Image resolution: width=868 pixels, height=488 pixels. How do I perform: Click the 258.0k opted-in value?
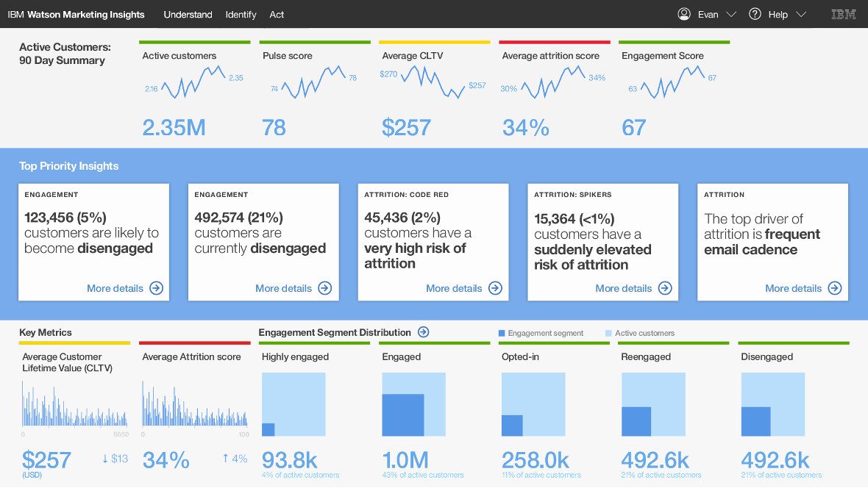(x=536, y=460)
